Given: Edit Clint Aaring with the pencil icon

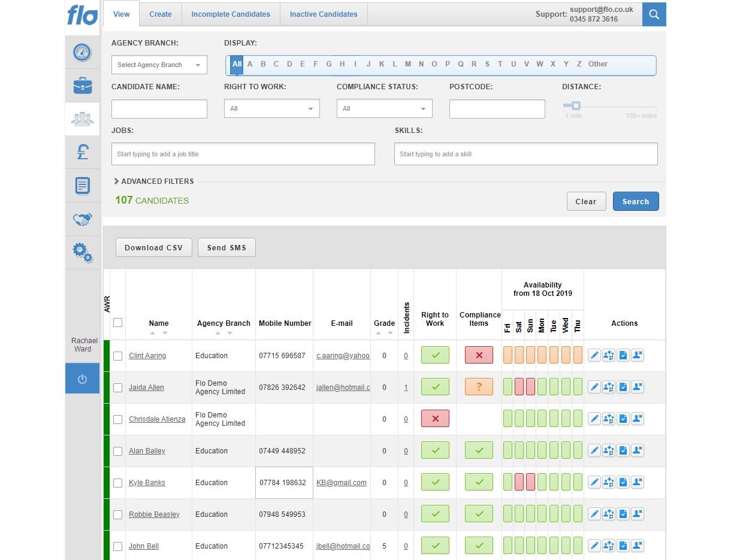Looking at the screenshot, I should [594, 355].
